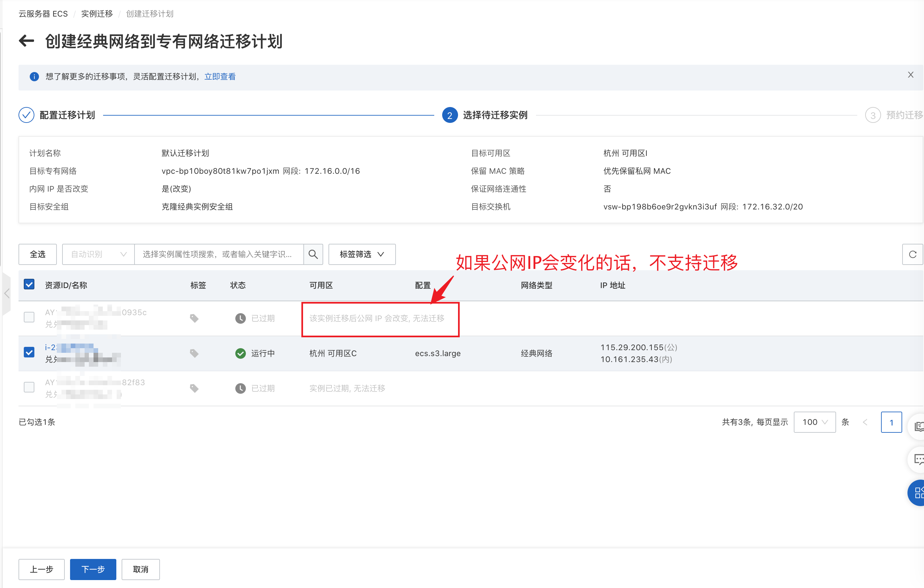924x588 pixels.
Task: Check the expired instance ending in 82f83
Action: click(29, 387)
